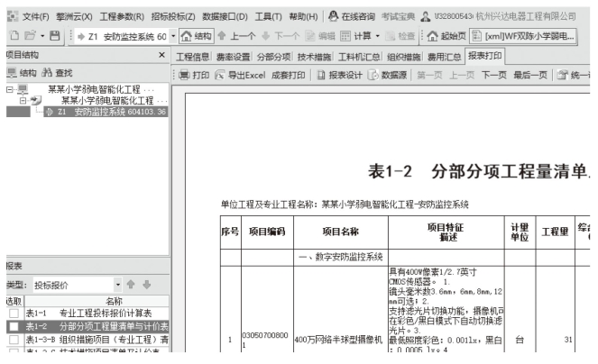Image resolution: width=598 pixels, height=364 pixels.
Task: Move report up with the up arrow
Action: tap(131, 285)
